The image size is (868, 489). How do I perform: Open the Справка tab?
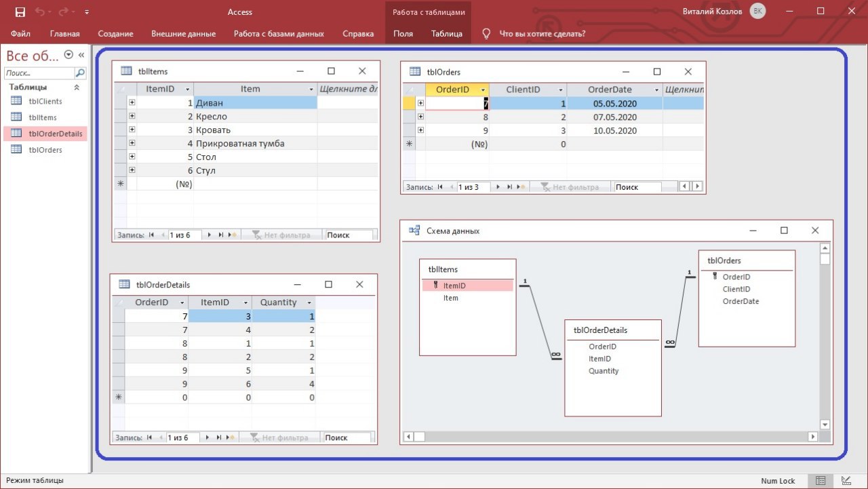(358, 34)
